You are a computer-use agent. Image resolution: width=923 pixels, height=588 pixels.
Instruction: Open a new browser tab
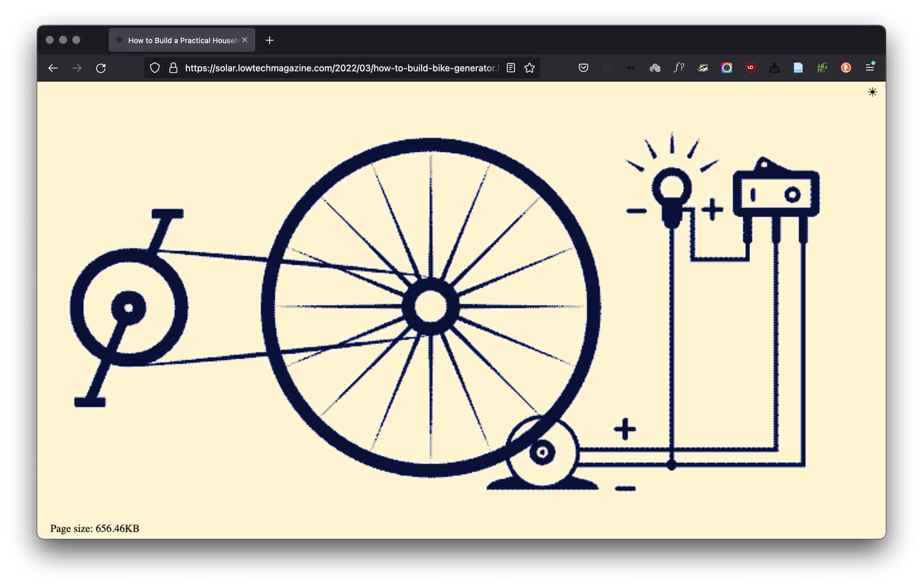[270, 41]
